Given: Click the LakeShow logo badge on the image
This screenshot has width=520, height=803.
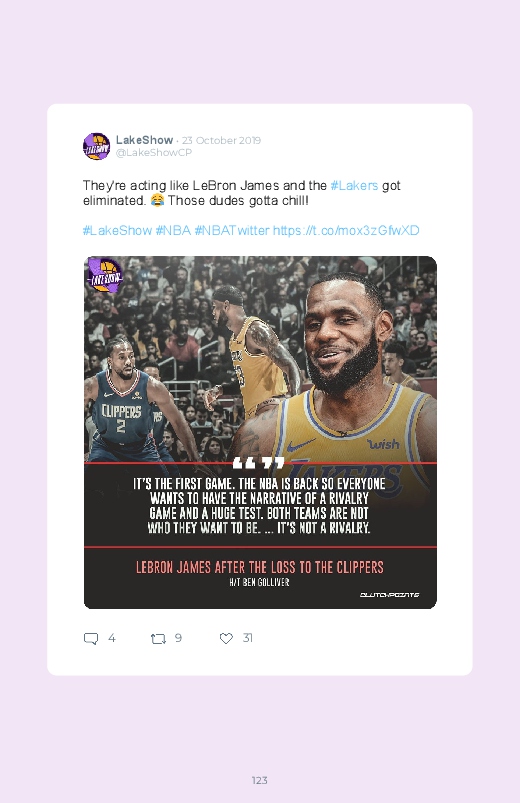Looking at the screenshot, I should [105, 276].
